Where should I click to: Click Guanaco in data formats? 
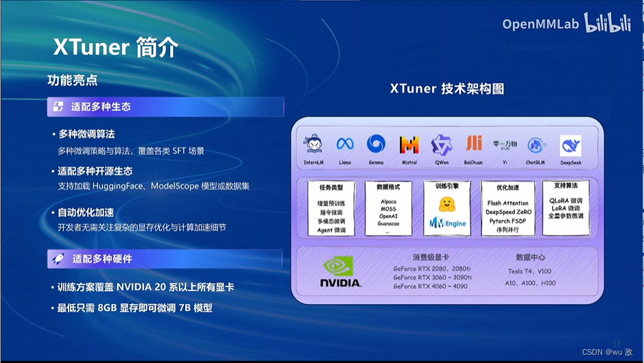point(388,223)
